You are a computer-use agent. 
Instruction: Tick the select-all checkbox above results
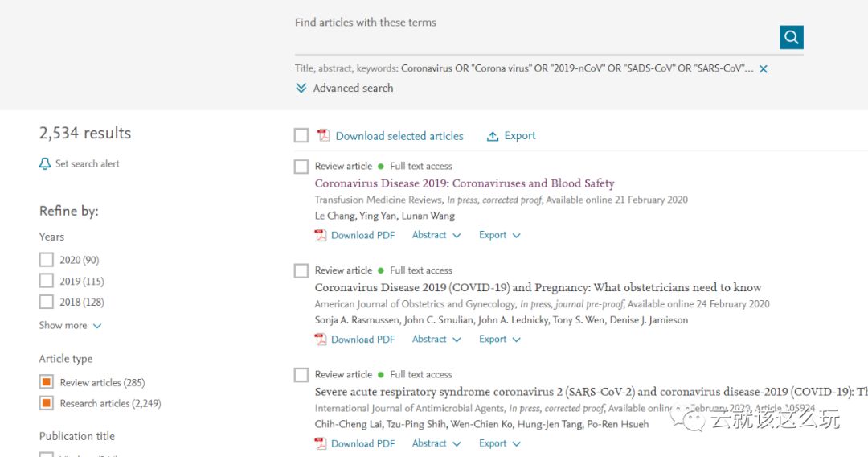(301, 136)
